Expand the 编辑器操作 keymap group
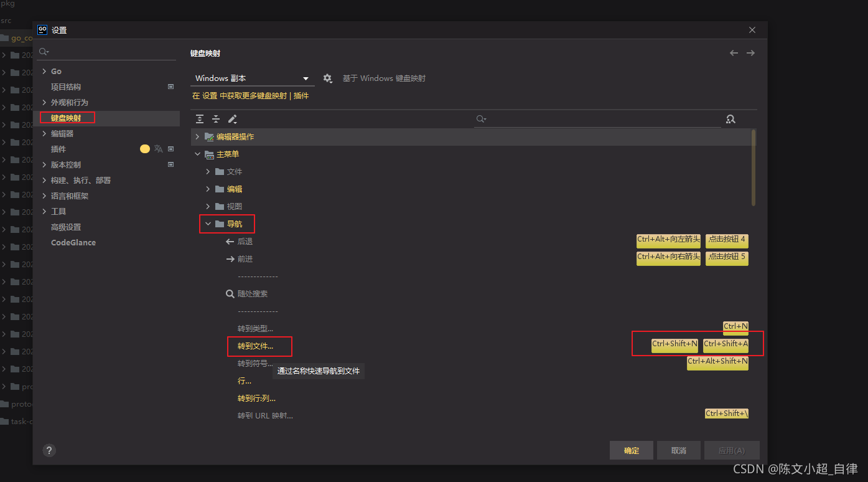The image size is (868, 482). (x=198, y=136)
